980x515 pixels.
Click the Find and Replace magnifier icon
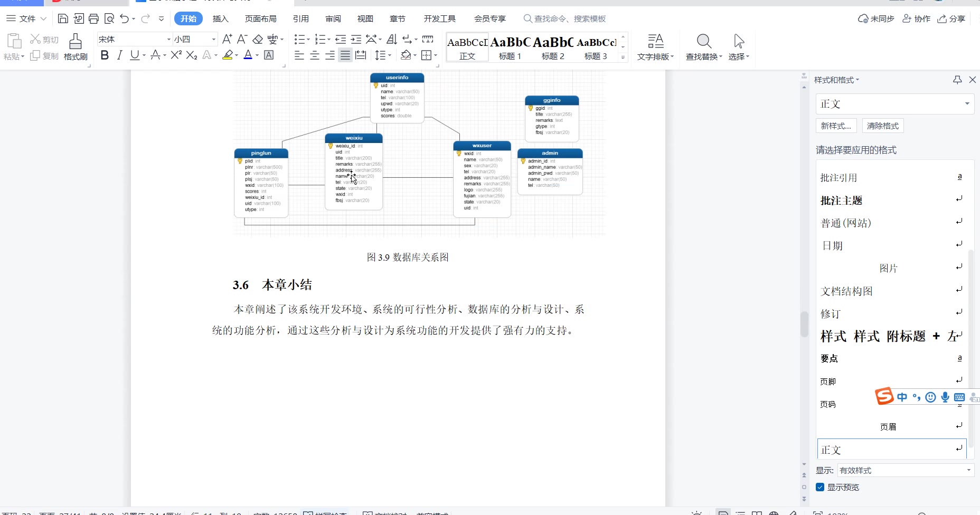(704, 42)
